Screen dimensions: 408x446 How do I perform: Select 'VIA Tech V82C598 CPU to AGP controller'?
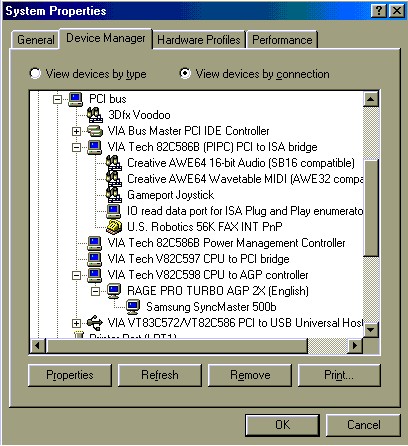(x=208, y=275)
